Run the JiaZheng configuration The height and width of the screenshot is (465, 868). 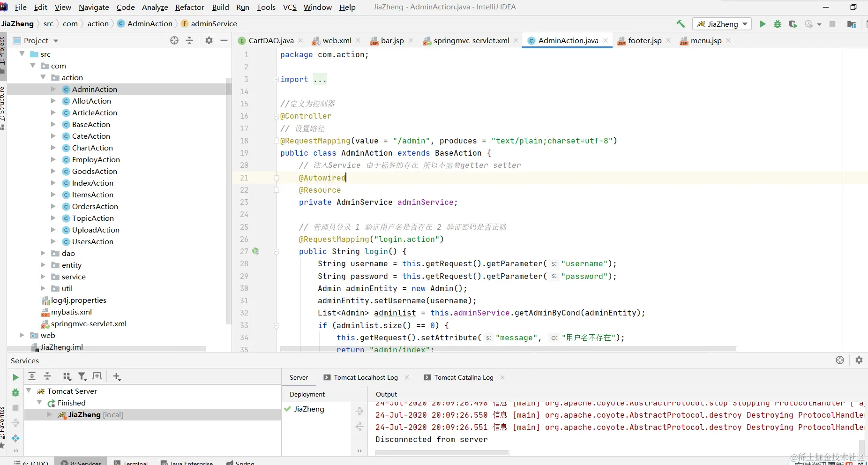763,24
